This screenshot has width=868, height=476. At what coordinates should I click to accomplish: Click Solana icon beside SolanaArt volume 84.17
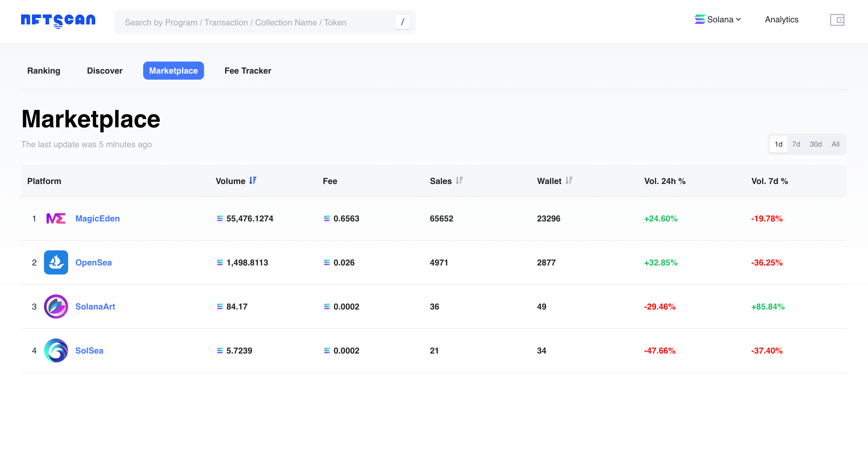(220, 307)
